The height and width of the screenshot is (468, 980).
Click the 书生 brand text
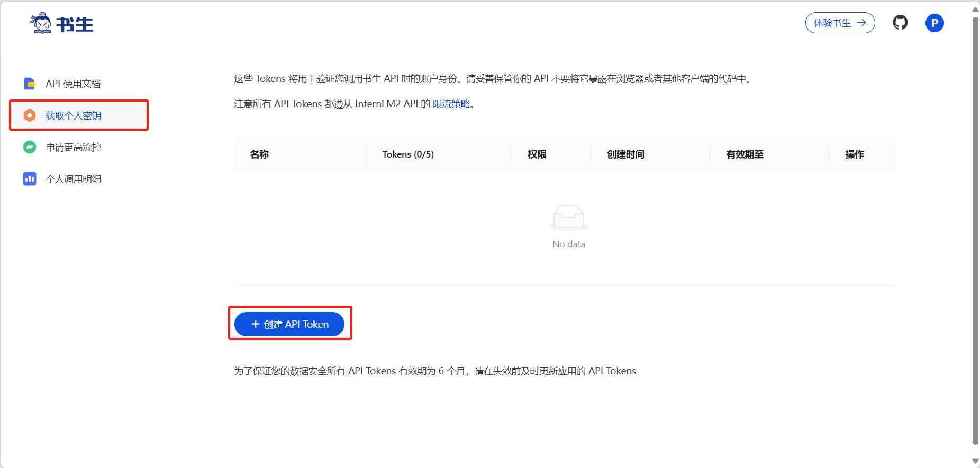click(75, 24)
